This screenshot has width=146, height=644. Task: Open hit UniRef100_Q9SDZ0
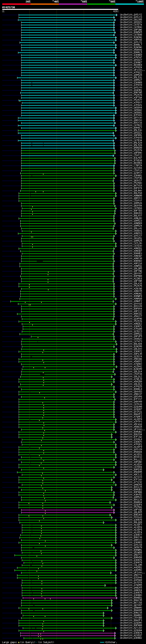pos(131,22)
